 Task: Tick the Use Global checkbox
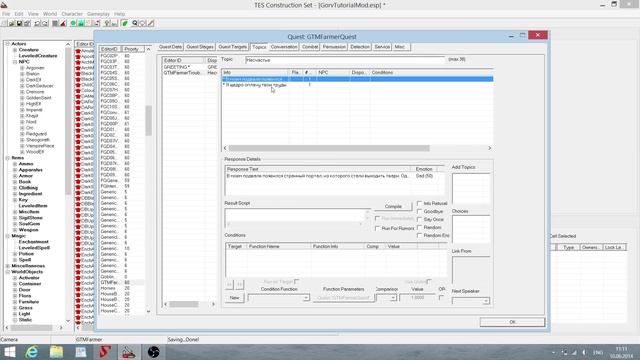429,282
